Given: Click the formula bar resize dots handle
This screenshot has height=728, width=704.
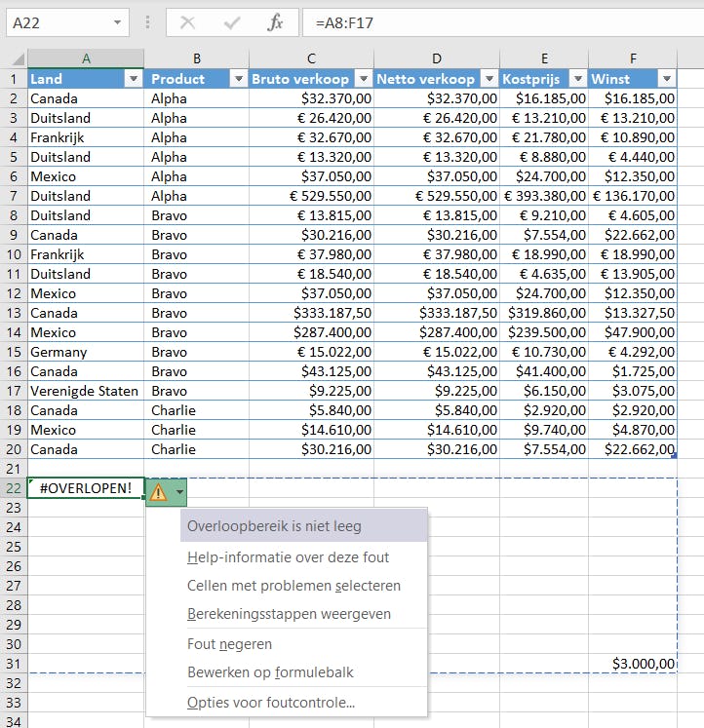Looking at the screenshot, I should (x=148, y=22).
